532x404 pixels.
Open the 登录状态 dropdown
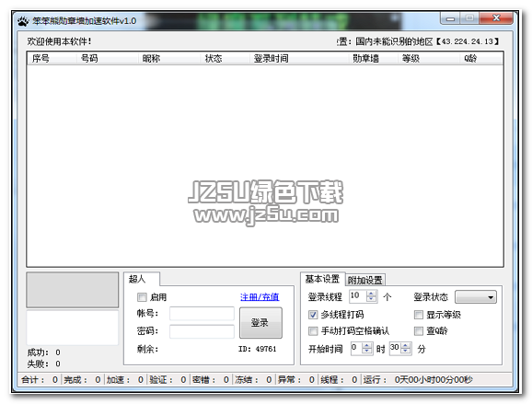(476, 297)
